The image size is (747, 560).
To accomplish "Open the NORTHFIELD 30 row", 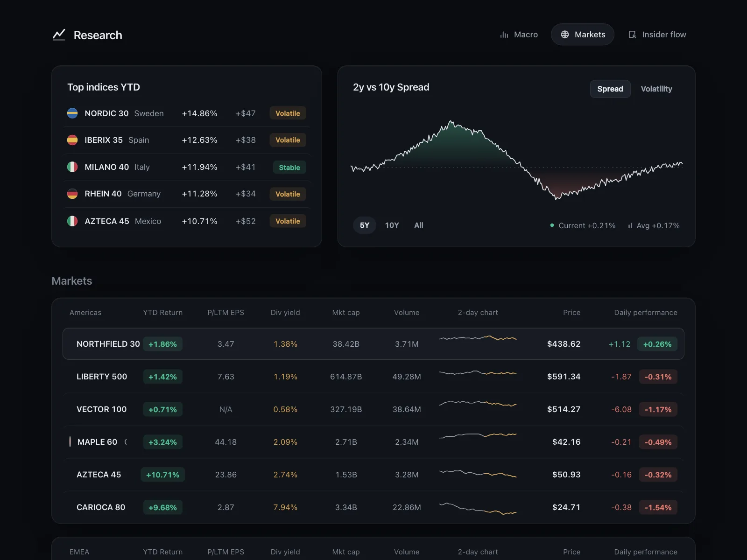I will coord(373,344).
